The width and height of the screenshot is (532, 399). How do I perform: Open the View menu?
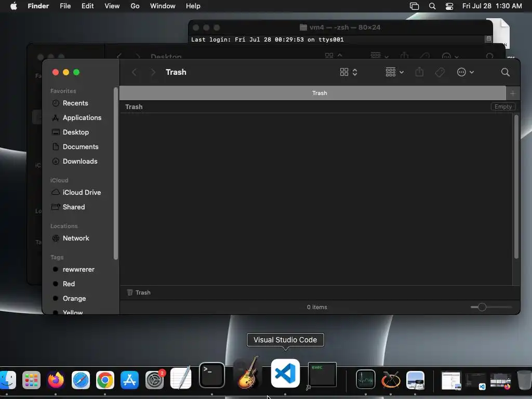click(x=112, y=6)
